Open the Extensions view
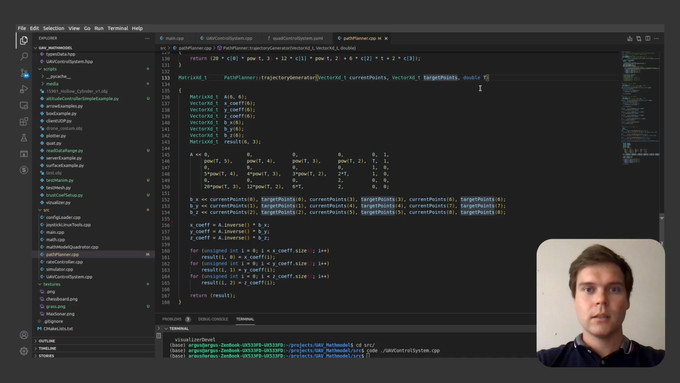 24,121
